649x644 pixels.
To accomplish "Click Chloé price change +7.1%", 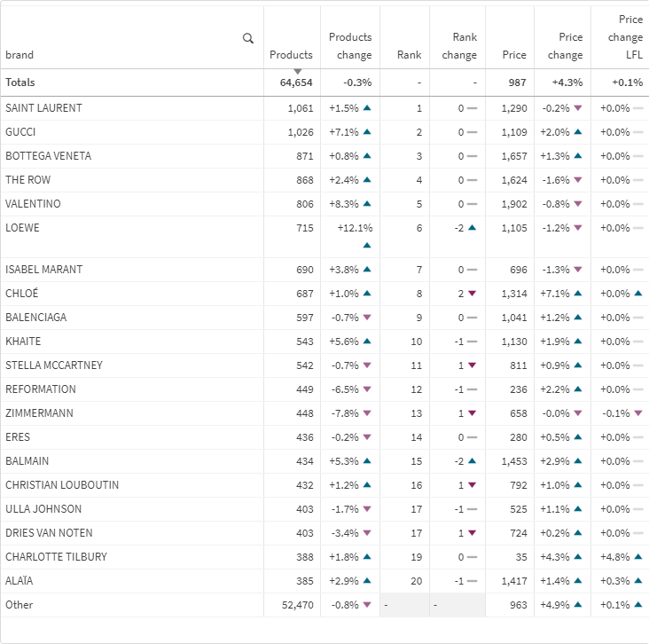I will click(555, 294).
